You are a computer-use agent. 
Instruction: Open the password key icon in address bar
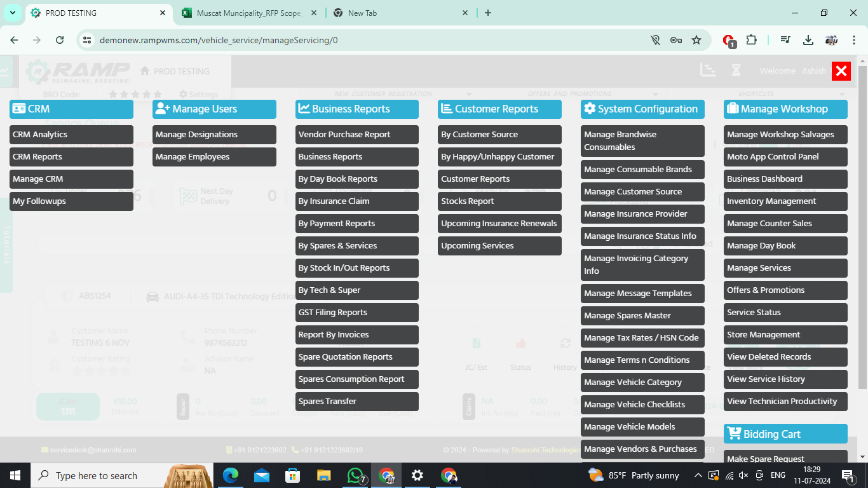tap(676, 40)
